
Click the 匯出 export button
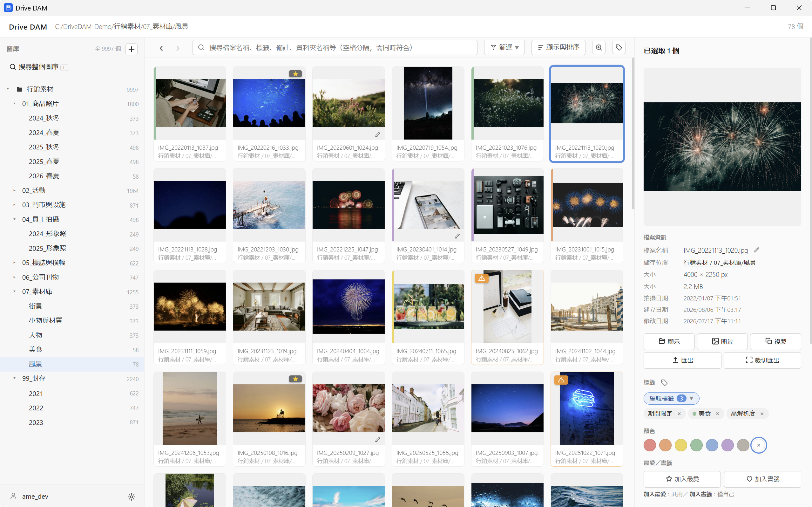pyautogui.click(x=682, y=360)
